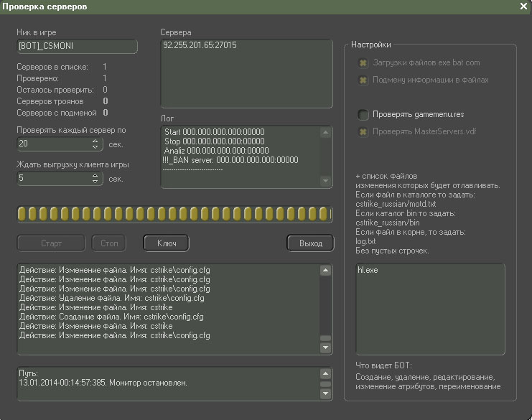Click the Серверов с подменой counter value

click(x=106, y=113)
